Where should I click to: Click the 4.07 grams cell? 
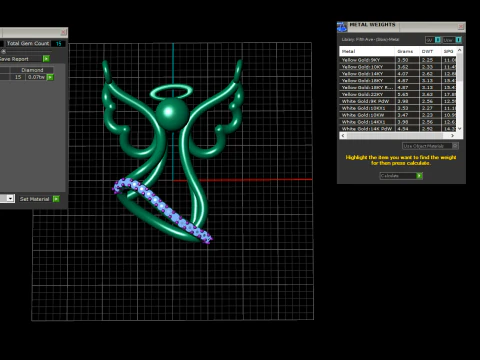click(x=407, y=74)
